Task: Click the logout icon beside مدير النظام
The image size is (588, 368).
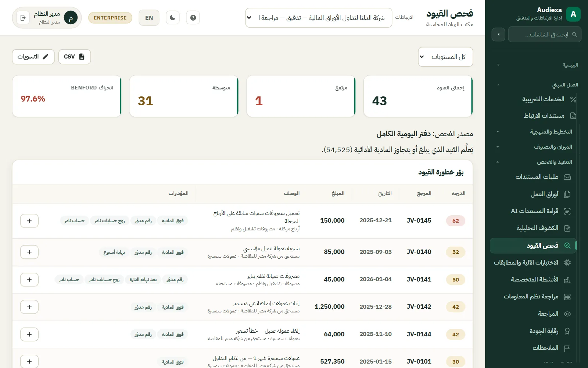Action: point(23,18)
